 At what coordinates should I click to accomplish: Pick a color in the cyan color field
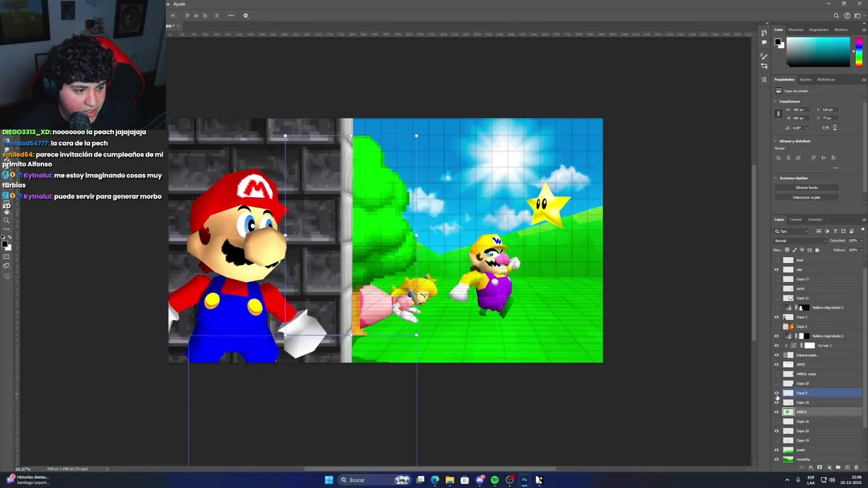pyautogui.click(x=818, y=52)
